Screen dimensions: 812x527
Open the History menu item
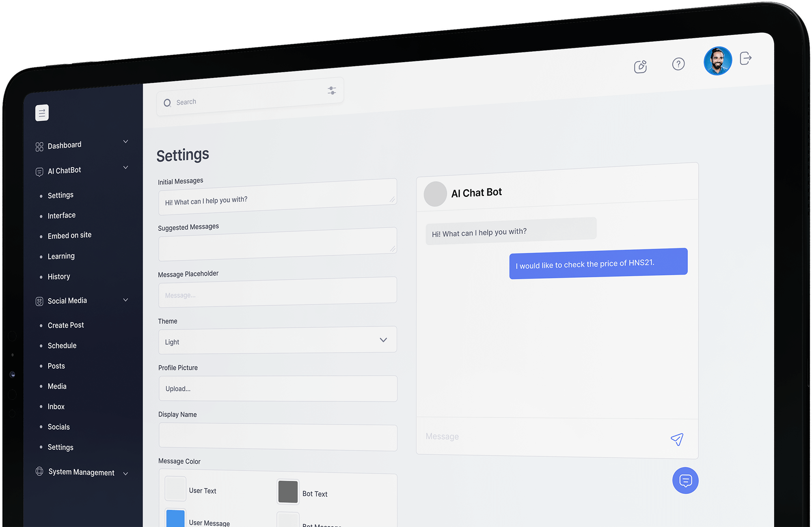coord(59,276)
